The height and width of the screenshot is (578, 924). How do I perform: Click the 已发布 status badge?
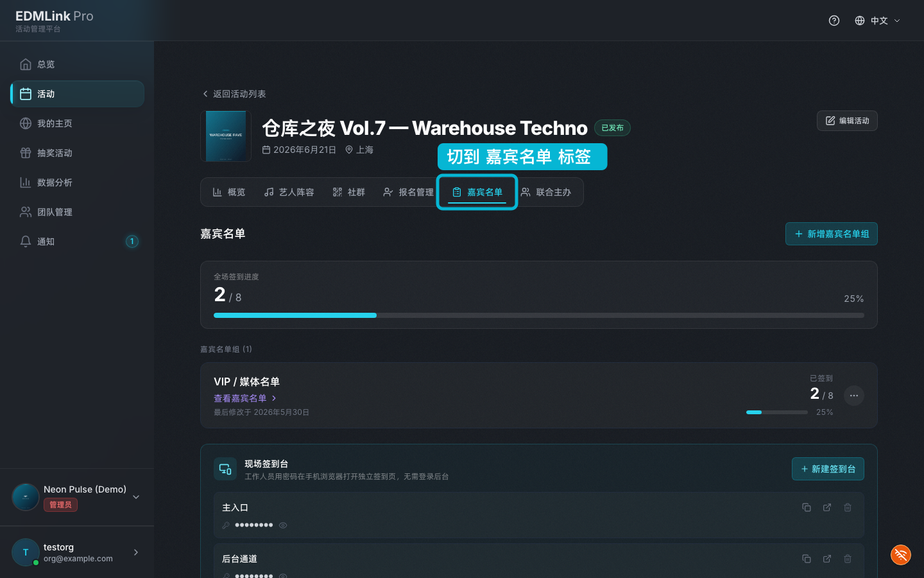click(x=612, y=128)
